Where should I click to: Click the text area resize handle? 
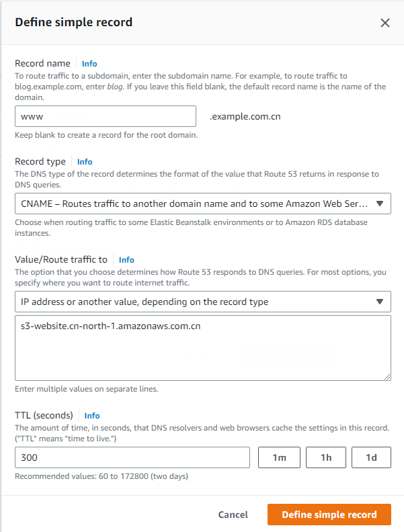click(387, 378)
